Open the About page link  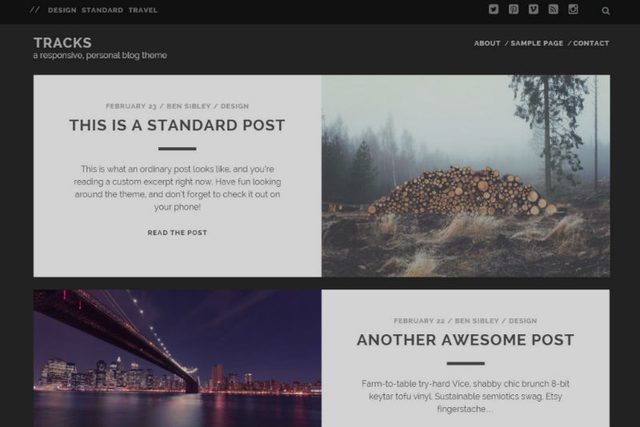(x=487, y=43)
